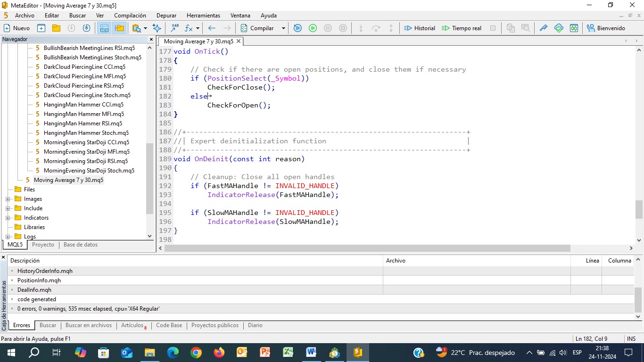Click the styler brush icon in toolbar
Viewport: 644px width, 362px height.
[x=544, y=28]
